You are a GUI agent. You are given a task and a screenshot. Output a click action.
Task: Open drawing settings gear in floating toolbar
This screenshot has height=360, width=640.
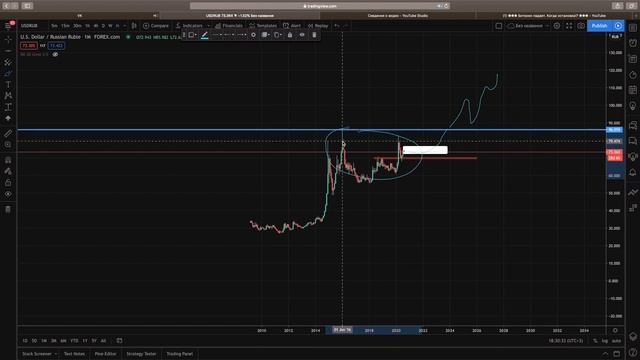pyautogui.click(x=253, y=35)
